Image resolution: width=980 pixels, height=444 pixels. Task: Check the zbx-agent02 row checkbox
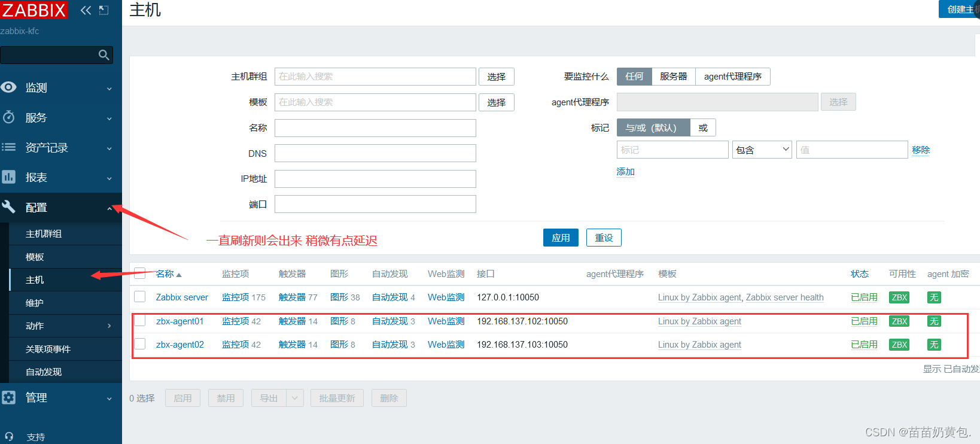click(x=140, y=343)
